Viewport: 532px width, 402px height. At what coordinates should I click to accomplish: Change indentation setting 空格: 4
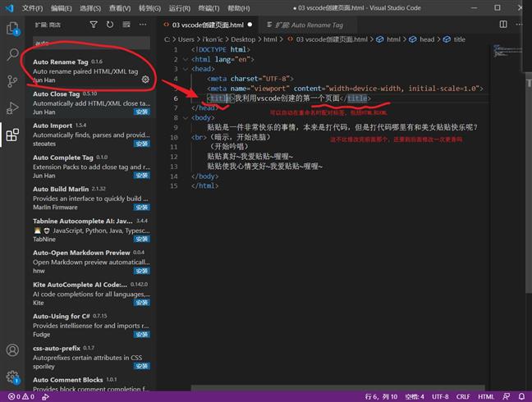click(415, 396)
